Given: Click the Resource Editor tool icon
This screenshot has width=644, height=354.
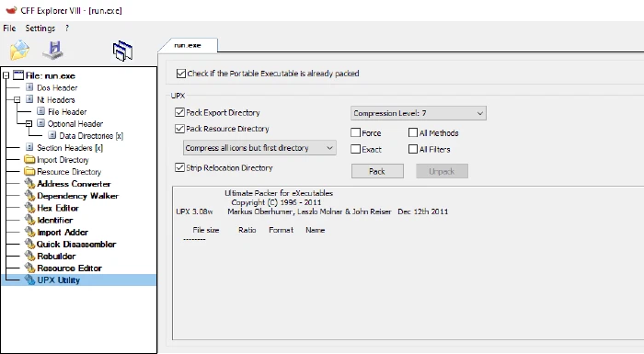Looking at the screenshot, I should pos(30,268).
